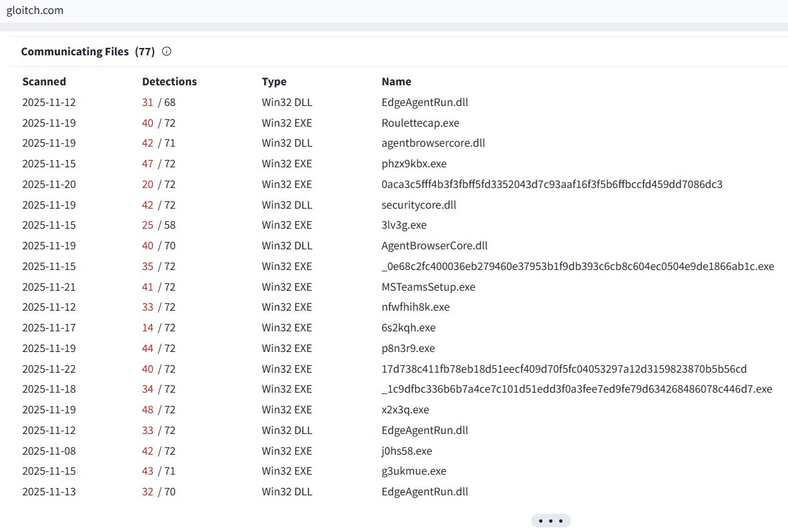Open the info tooltip next to Communicating Files
This screenshot has height=532, width=788.
tap(165, 51)
